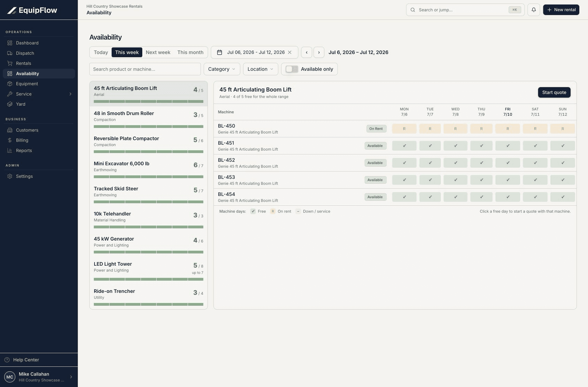Click the Available badge for BL-451

(375, 146)
